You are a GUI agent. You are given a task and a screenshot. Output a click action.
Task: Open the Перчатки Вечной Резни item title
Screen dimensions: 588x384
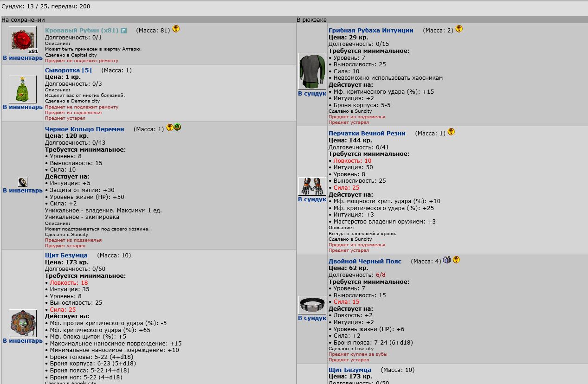(x=367, y=134)
